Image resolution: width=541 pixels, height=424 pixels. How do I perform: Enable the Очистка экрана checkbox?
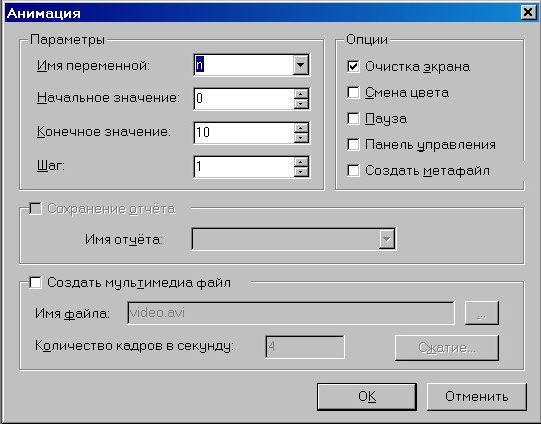click(x=353, y=67)
